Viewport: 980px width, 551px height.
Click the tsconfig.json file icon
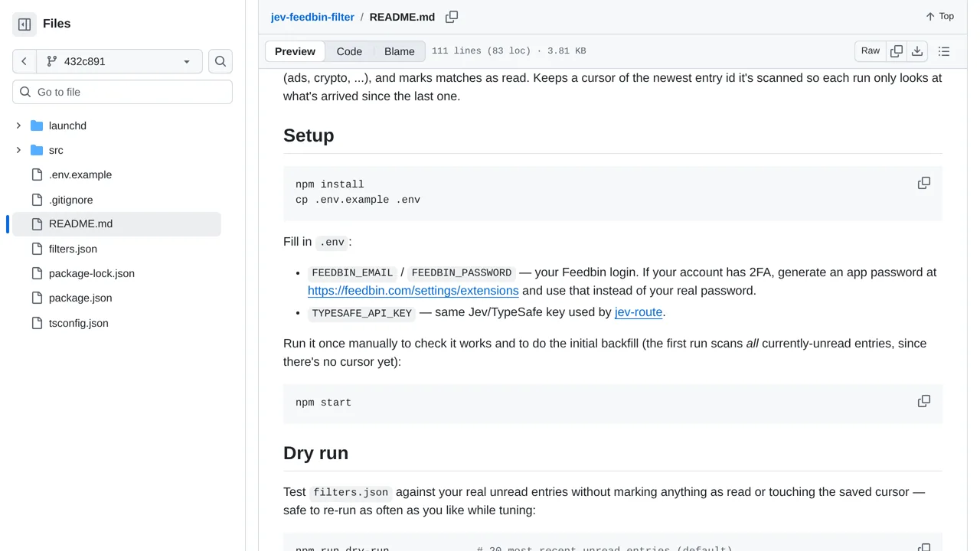click(37, 323)
